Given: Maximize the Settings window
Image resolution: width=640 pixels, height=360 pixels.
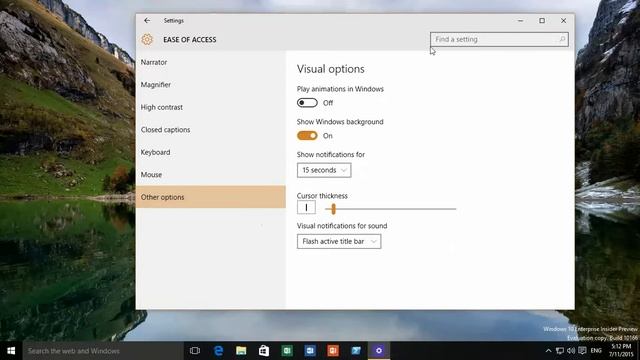Looking at the screenshot, I should (x=542, y=20).
